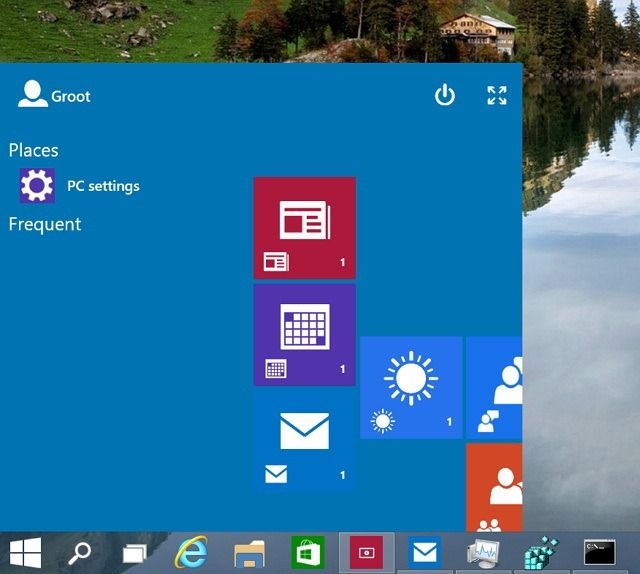Launch Internet Explorer from taskbar
This screenshot has width=640, height=574.
[x=191, y=552]
